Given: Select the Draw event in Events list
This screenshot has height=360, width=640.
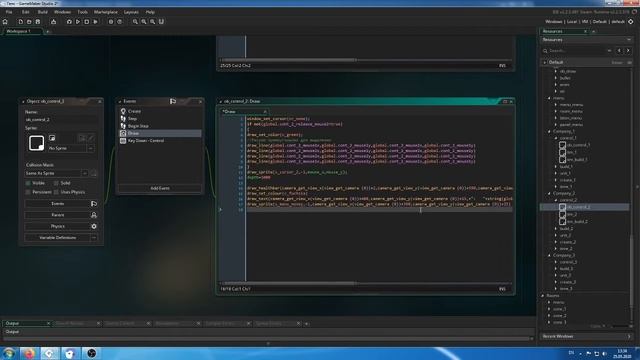Looking at the screenshot, I should point(160,133).
